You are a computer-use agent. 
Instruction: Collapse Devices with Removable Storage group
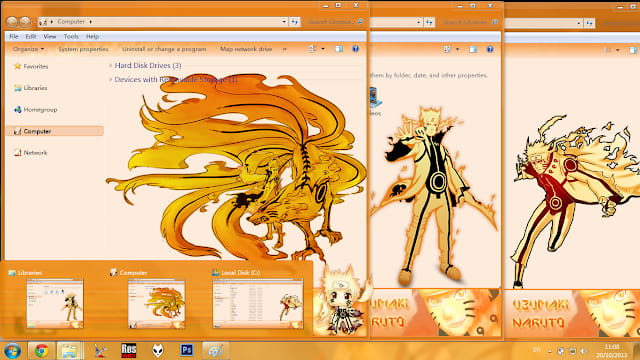111,80
